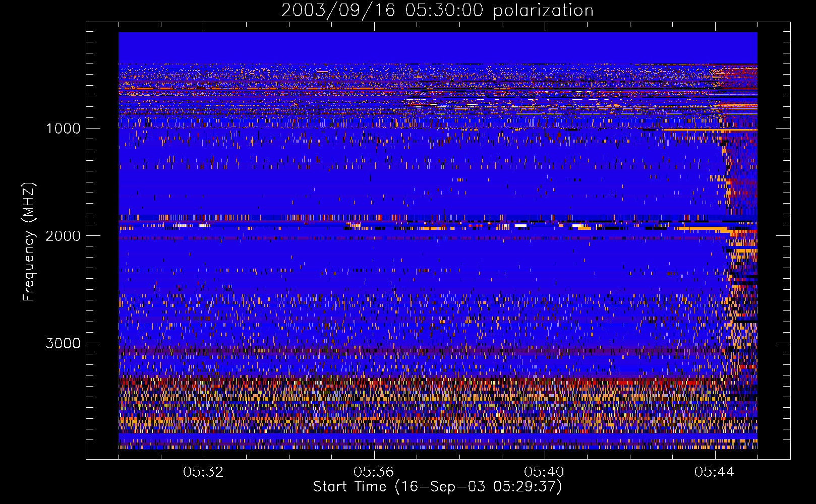
Task: Click the 'Frequency (MHZ)' axis label
Action: [x=29, y=242]
